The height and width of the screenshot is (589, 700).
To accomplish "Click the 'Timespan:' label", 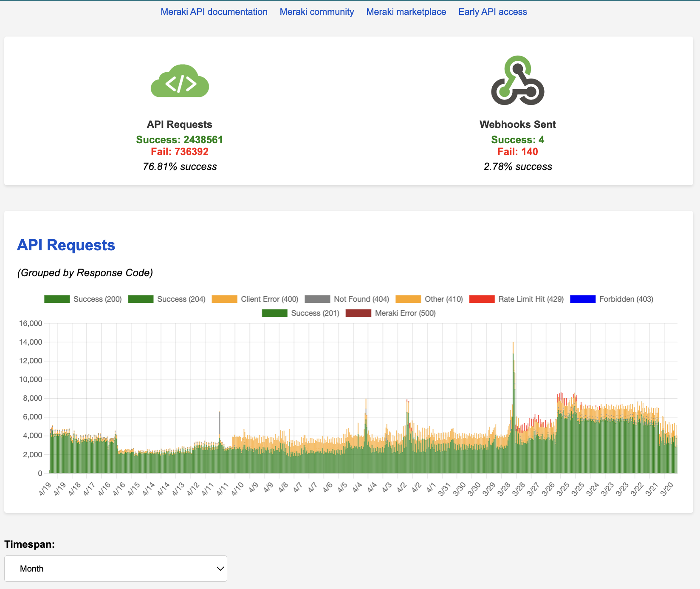I will point(29,544).
